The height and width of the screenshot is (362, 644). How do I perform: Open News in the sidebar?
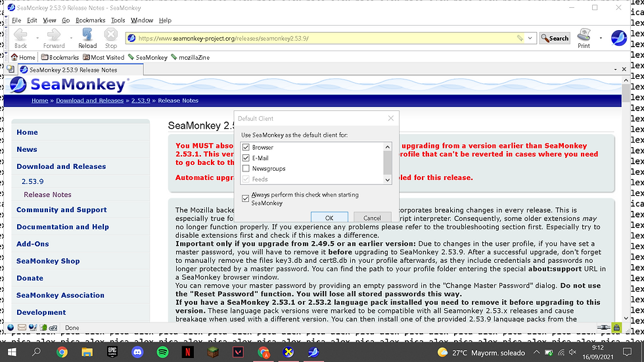[27, 149]
